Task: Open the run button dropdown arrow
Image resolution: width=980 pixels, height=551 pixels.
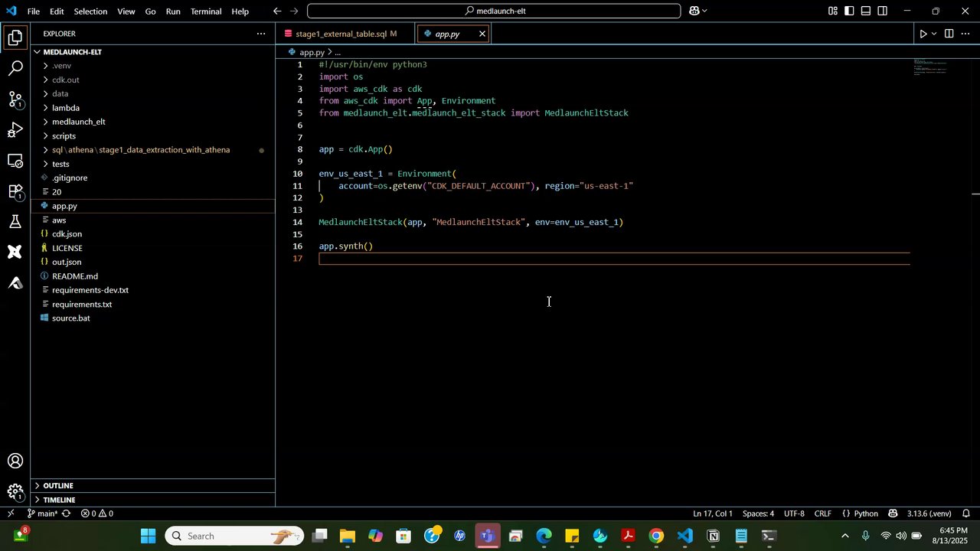Action: click(x=934, y=34)
